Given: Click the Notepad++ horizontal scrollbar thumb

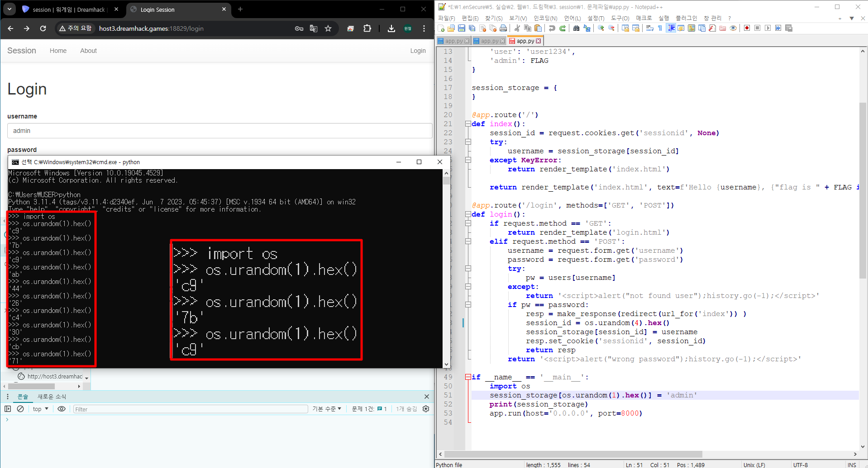Looking at the screenshot, I should 573,454.
